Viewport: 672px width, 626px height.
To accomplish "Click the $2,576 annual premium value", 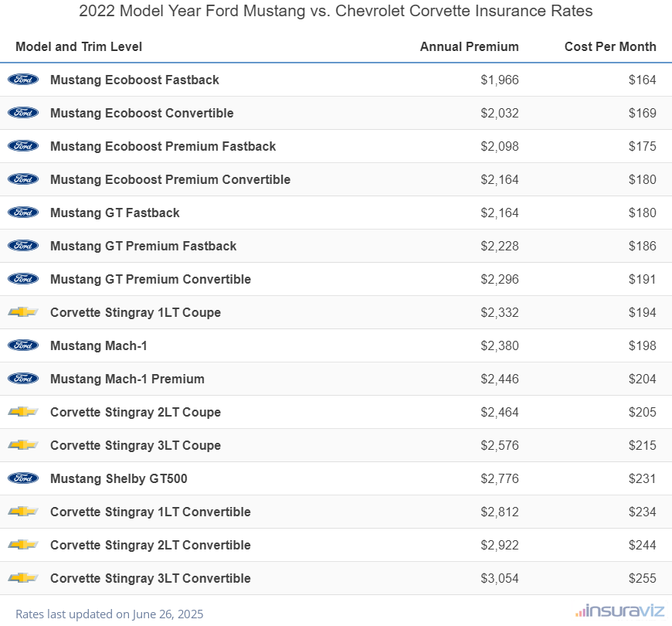I will tap(500, 445).
